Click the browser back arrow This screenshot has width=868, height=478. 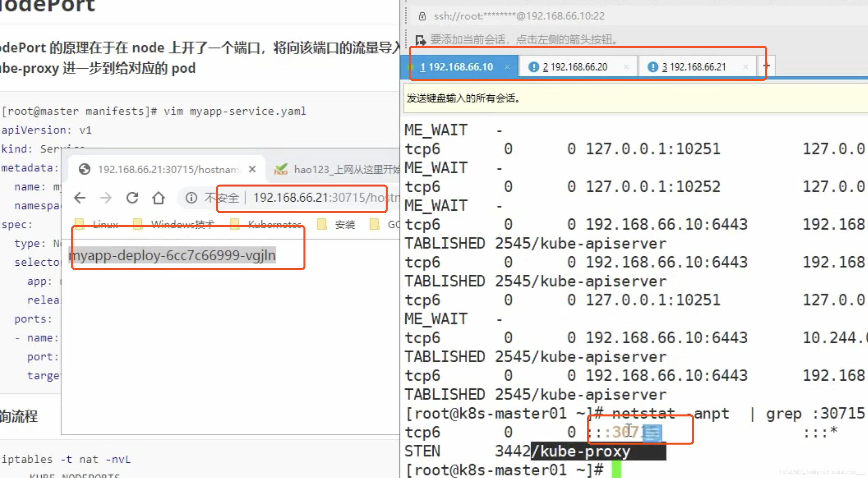80,198
